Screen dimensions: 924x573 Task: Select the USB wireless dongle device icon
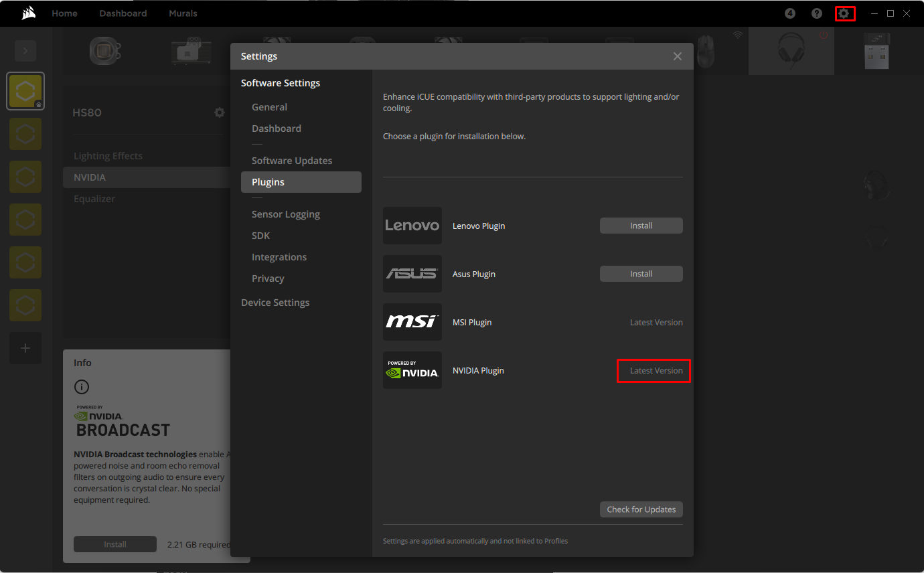click(x=876, y=51)
